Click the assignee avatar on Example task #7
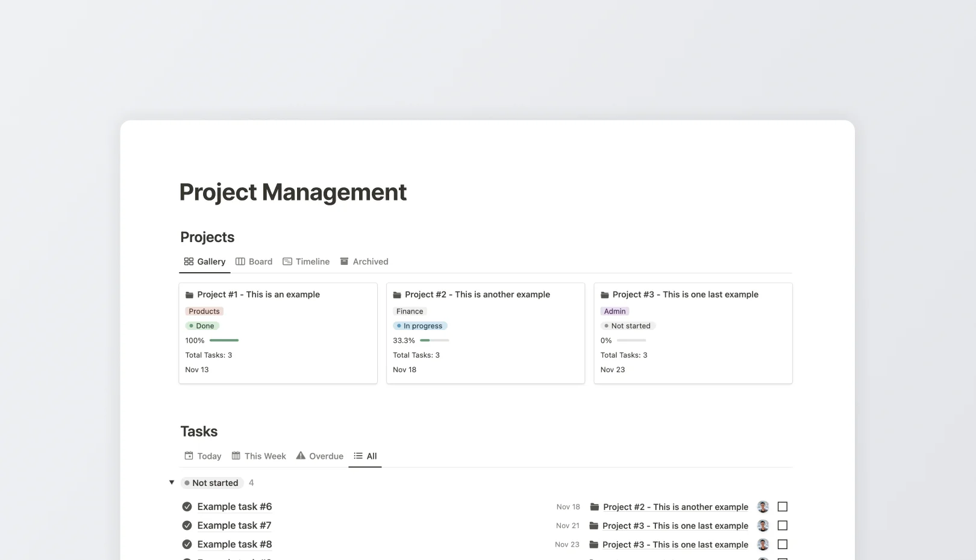 (763, 525)
